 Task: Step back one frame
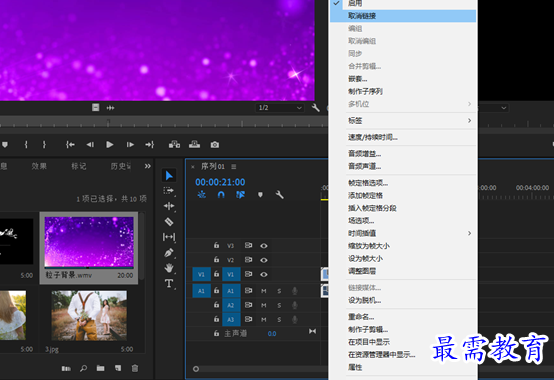click(90, 144)
